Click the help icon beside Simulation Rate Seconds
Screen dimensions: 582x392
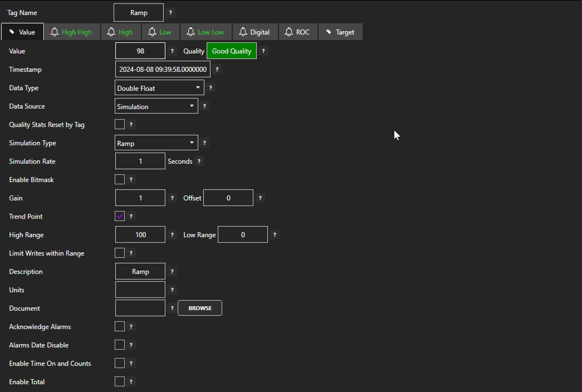tap(199, 161)
